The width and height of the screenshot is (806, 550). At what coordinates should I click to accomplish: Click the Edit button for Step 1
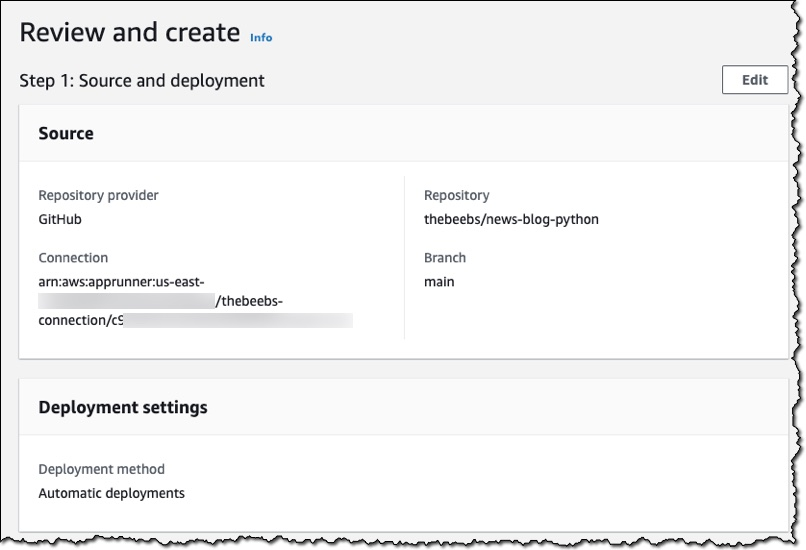(x=754, y=80)
